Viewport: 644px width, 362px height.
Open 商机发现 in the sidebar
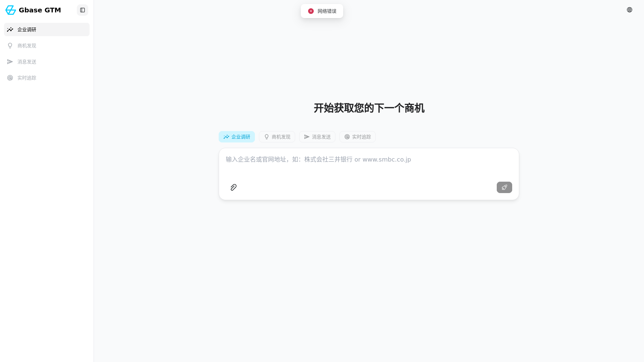click(47, 46)
